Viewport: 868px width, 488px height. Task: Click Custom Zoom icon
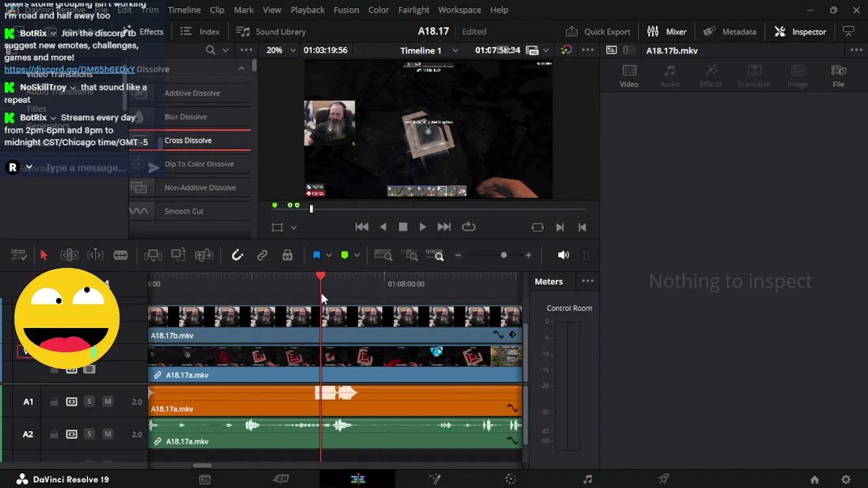click(435, 255)
